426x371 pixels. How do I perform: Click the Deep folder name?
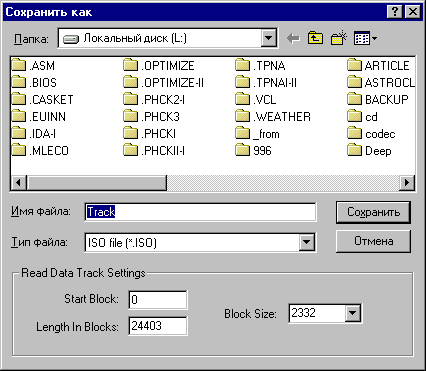coord(378,151)
